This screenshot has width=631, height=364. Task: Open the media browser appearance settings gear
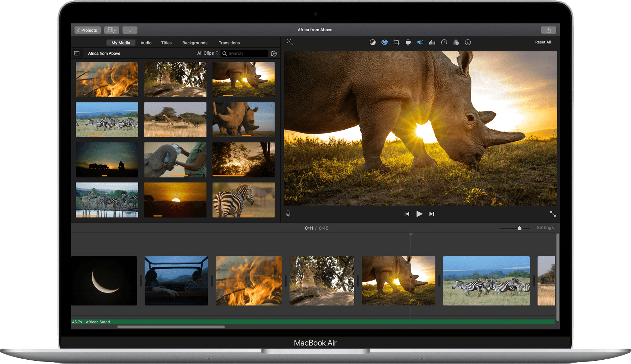273,53
